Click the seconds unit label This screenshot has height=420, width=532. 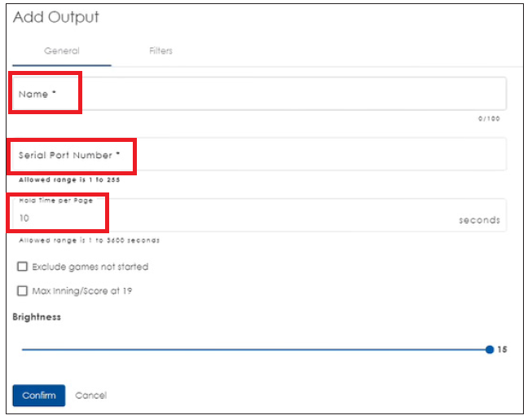tap(479, 220)
